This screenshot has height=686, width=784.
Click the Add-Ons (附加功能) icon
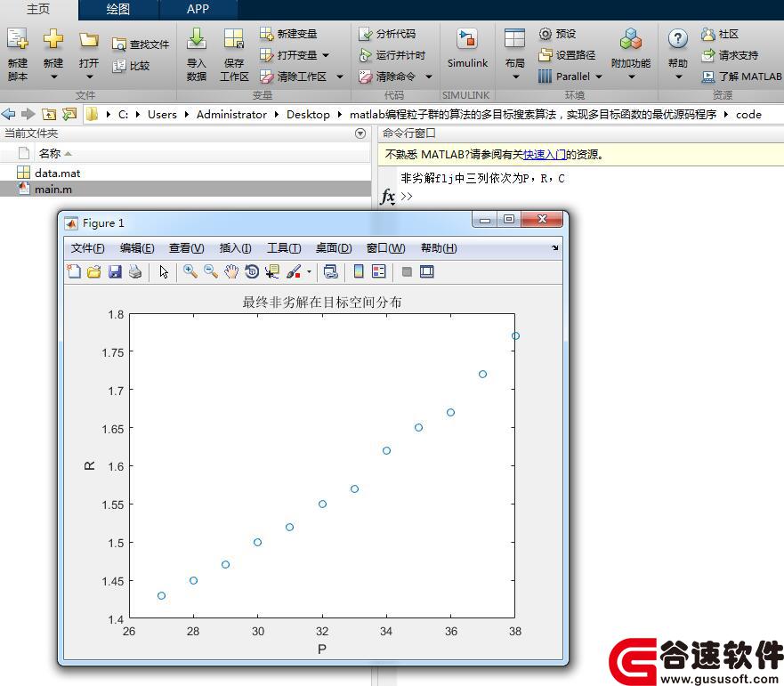tap(631, 39)
